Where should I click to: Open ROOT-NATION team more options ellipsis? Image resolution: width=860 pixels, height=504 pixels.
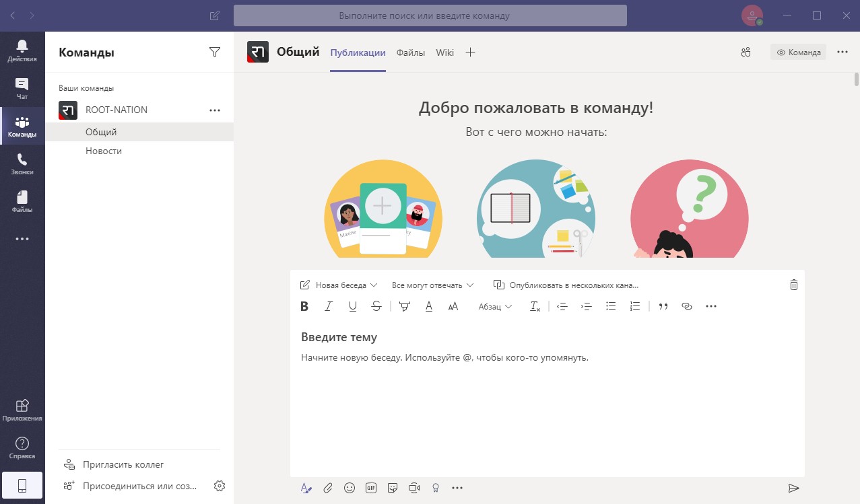(x=215, y=110)
